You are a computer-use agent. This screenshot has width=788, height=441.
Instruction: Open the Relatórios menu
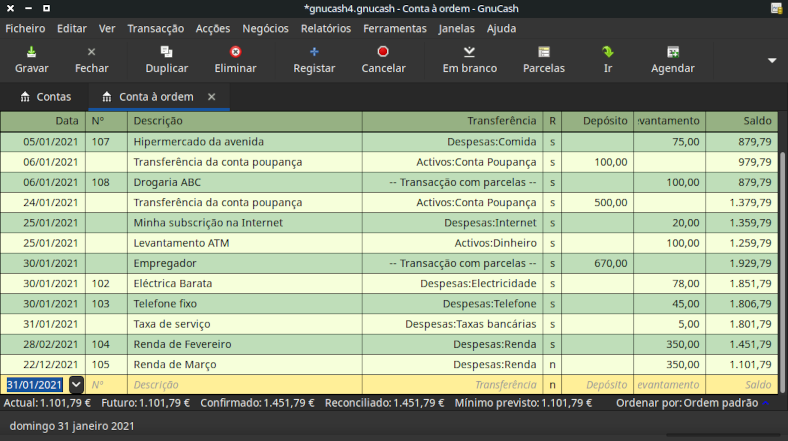coord(326,29)
